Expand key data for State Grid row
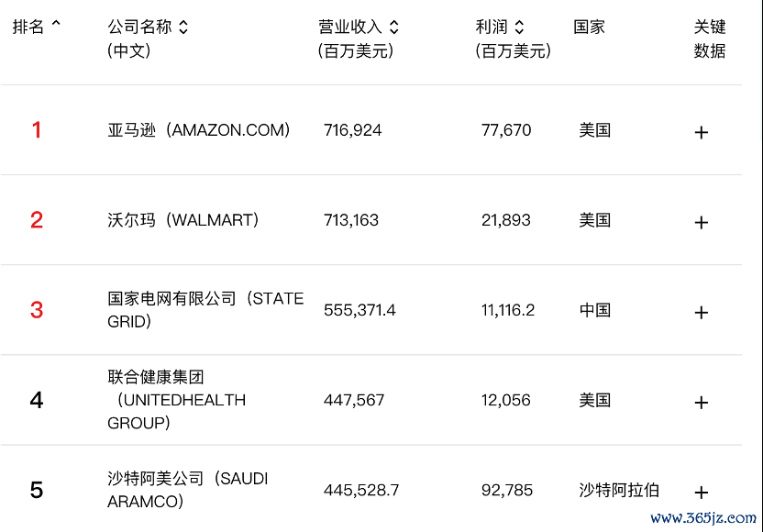763x532 pixels. (701, 313)
